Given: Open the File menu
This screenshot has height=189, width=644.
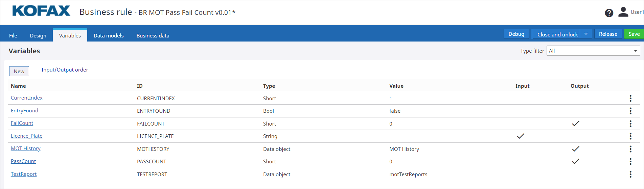Looking at the screenshot, I should pos(13,35).
